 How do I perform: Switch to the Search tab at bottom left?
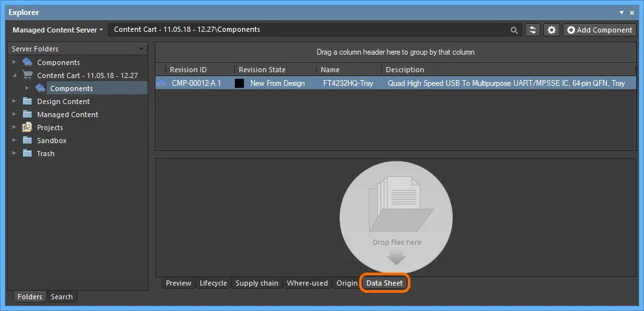(x=62, y=297)
